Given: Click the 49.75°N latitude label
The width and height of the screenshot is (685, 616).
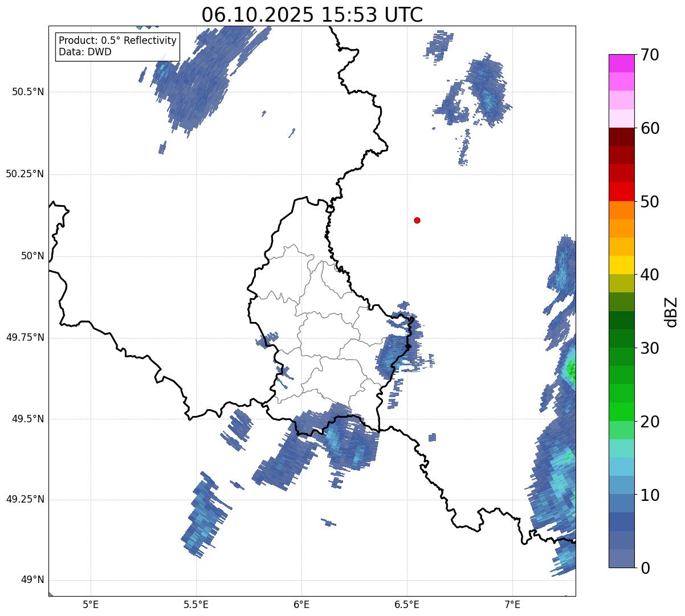Looking at the screenshot, I should pos(25,337).
